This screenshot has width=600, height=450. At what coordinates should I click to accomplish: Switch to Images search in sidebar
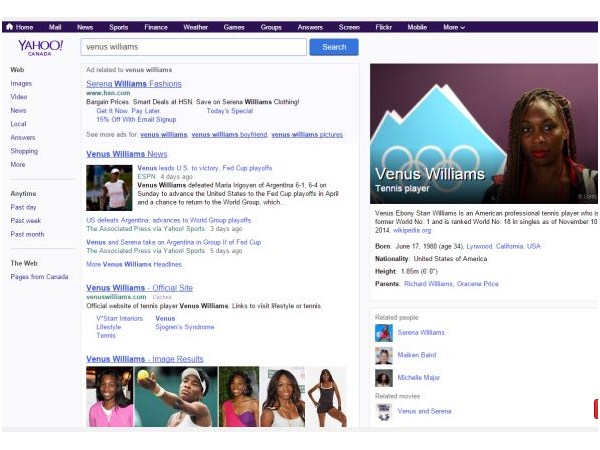pos(21,83)
